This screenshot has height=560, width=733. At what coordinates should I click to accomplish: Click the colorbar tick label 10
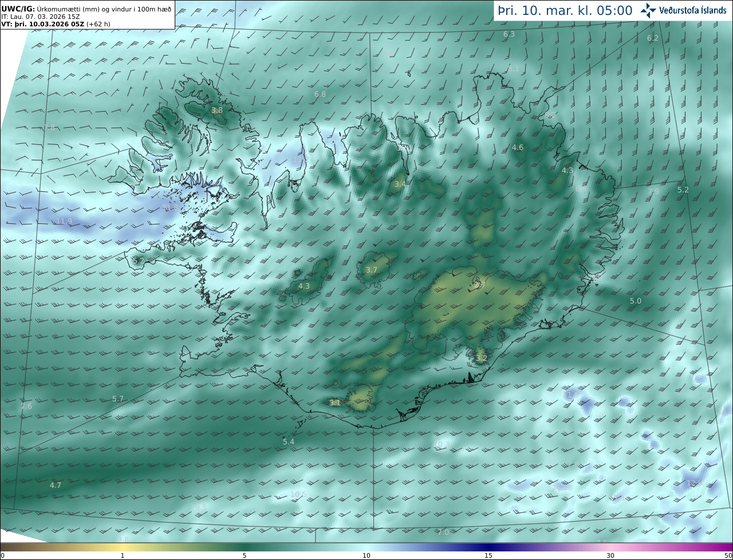[x=366, y=555]
